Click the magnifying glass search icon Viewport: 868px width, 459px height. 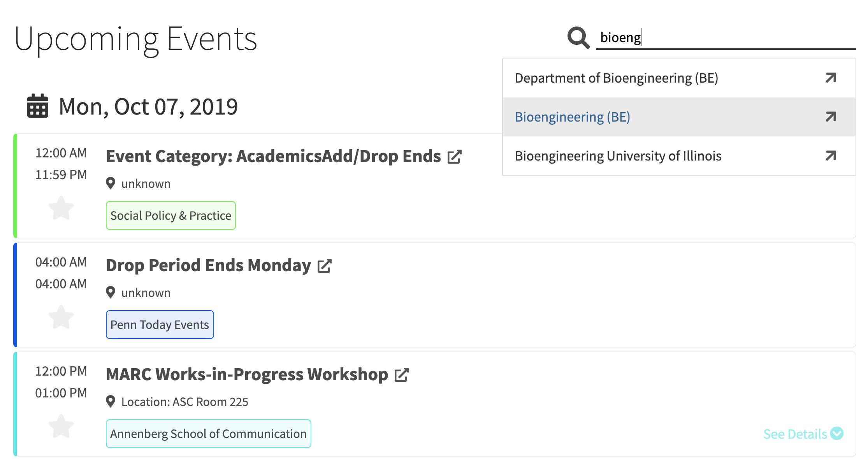coord(578,38)
